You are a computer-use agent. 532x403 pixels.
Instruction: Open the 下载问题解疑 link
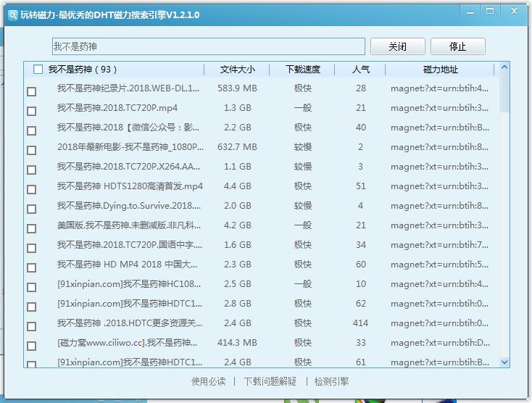tap(270, 381)
